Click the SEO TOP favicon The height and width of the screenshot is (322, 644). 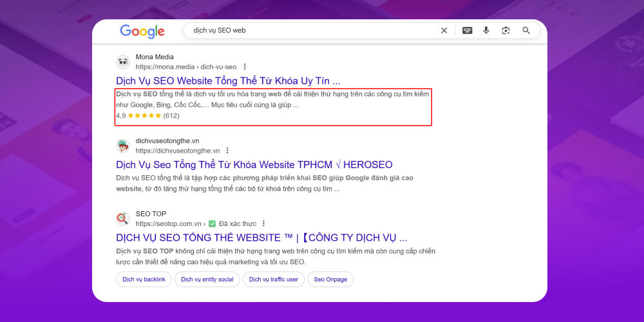pos(123,218)
